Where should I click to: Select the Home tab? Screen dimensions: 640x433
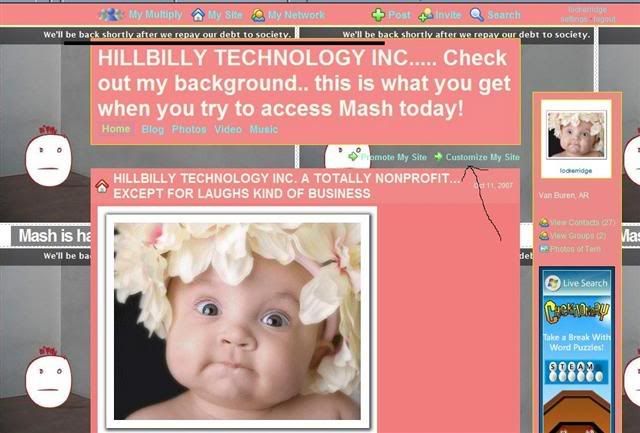pyautogui.click(x=116, y=129)
